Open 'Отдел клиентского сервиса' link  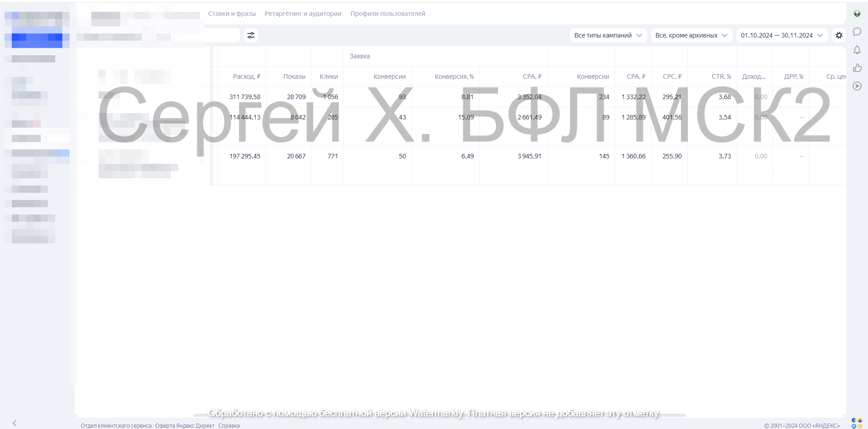pos(116,425)
